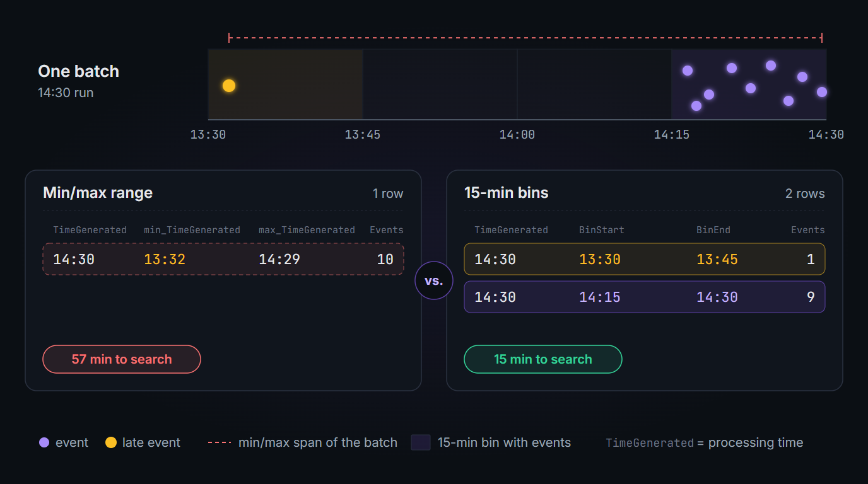This screenshot has width=868, height=484.
Task: Click the yellow BinEnd value 13:45
Action: (717, 259)
